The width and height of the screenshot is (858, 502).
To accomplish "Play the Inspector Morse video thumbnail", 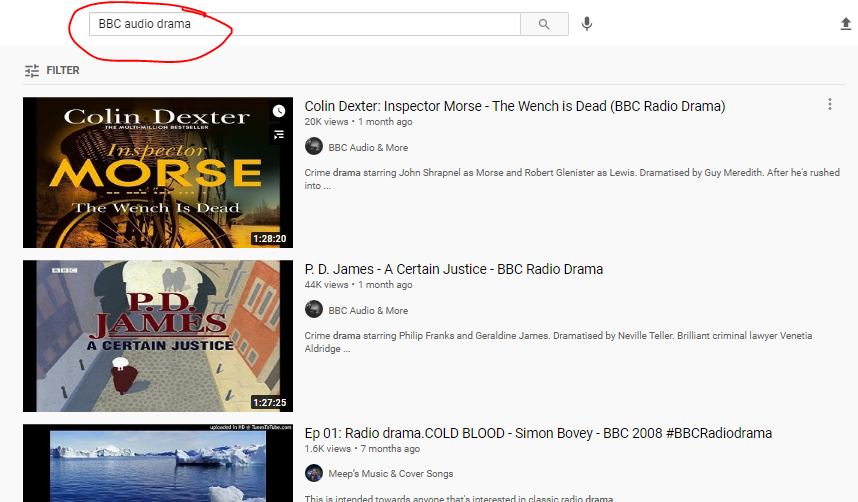I will coord(158,172).
